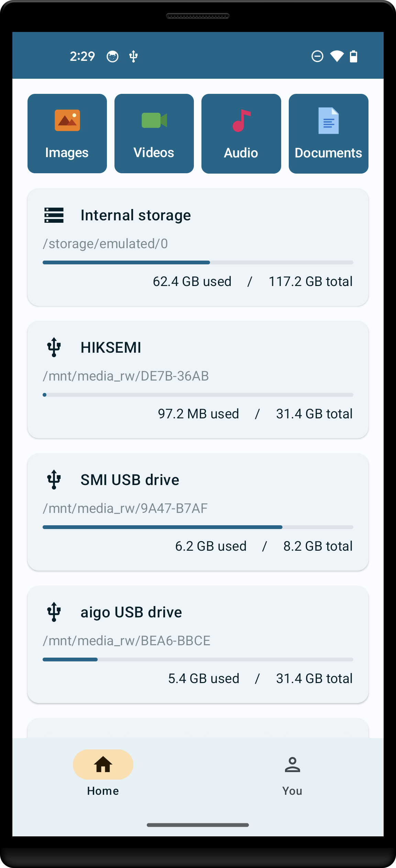Open the Documents category tile

point(329,134)
